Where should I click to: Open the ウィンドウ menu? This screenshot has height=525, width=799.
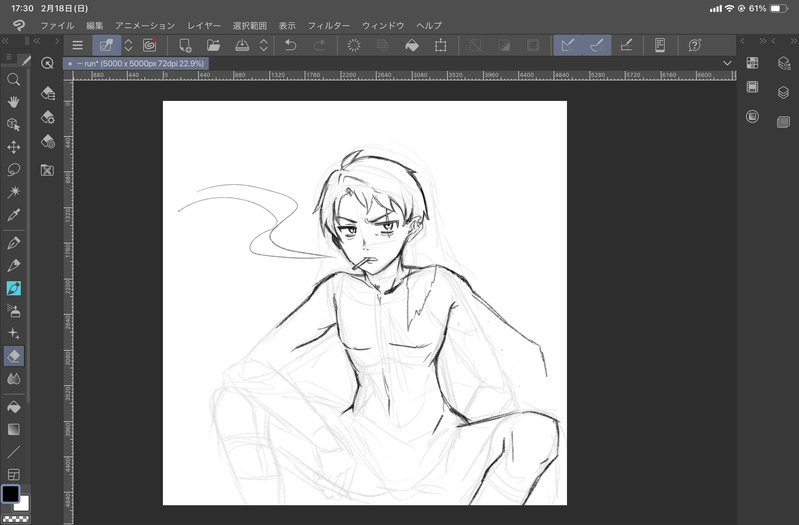(x=383, y=25)
